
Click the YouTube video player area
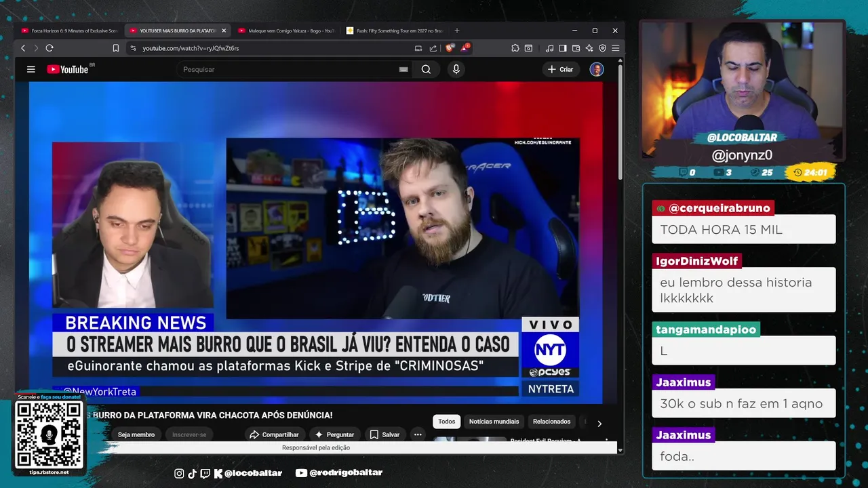click(x=315, y=243)
